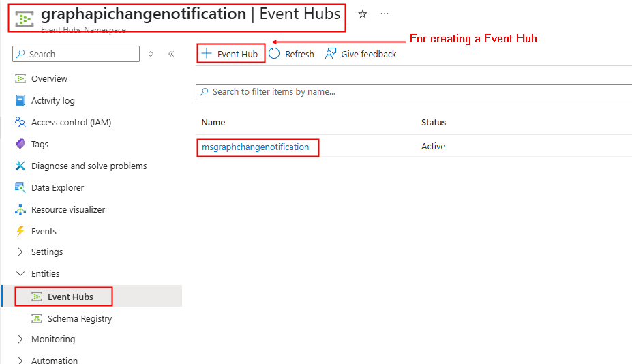Click the Events lightning bolt icon
Image resolution: width=632 pixels, height=364 pixels.
point(20,232)
